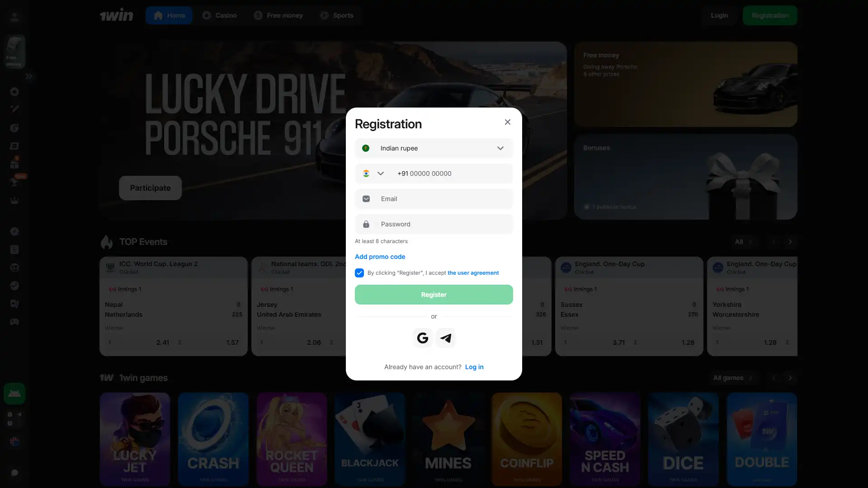Click the crown icon in the sidebar
This screenshot has width=868, height=488.
pos(14,200)
